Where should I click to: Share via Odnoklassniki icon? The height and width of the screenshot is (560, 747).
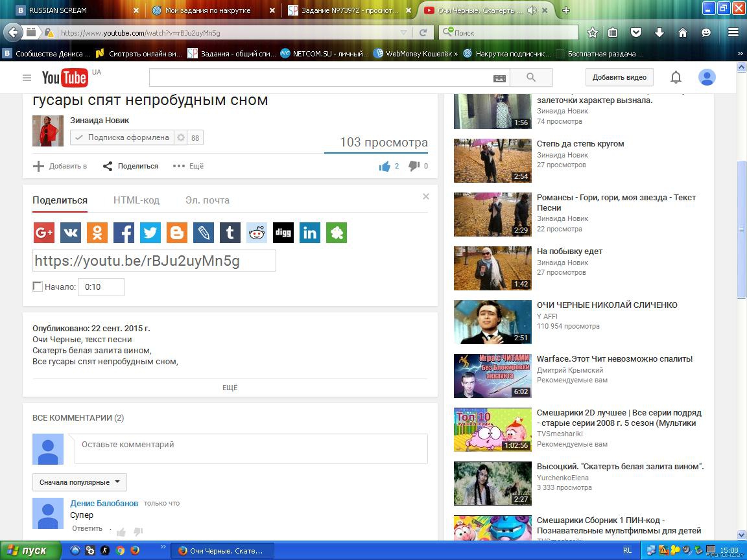(97, 233)
